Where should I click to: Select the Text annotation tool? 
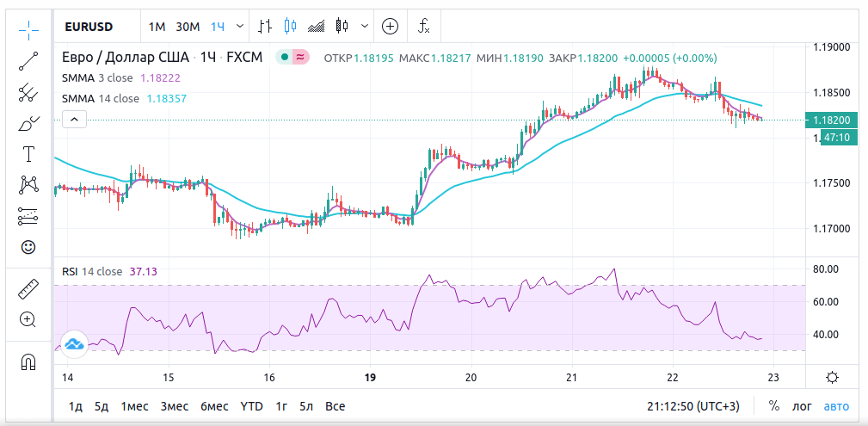click(x=28, y=154)
